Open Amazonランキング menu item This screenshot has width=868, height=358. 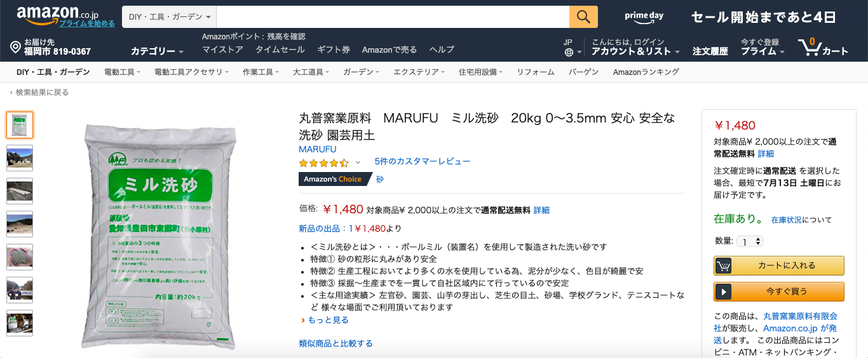click(646, 72)
